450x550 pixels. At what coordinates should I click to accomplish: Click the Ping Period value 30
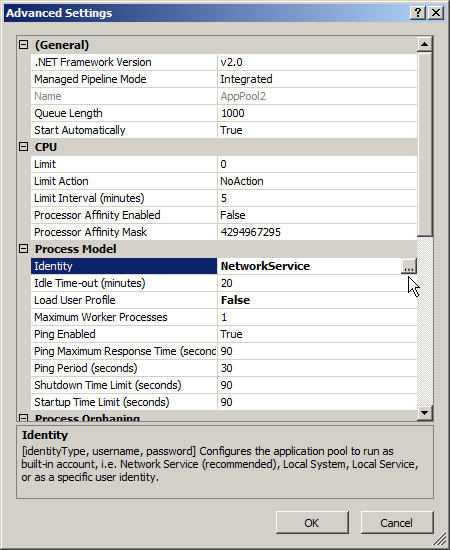pyautogui.click(x=227, y=368)
